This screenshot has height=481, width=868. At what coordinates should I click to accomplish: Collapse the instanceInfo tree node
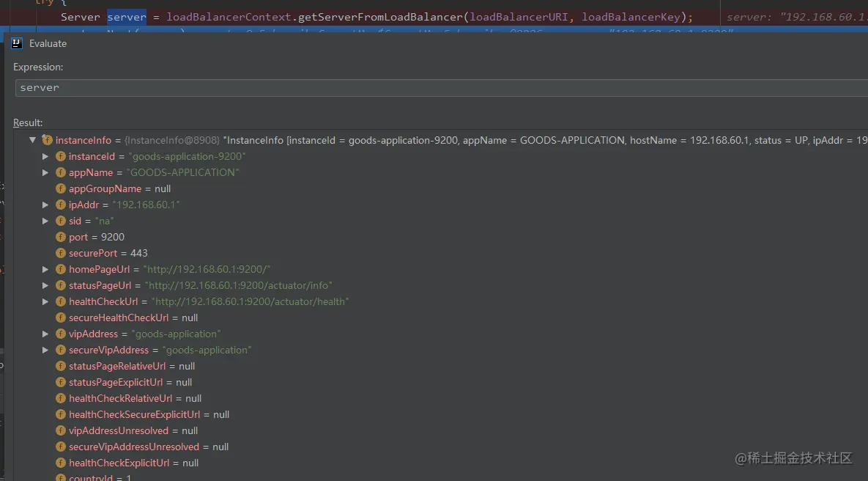(33, 140)
